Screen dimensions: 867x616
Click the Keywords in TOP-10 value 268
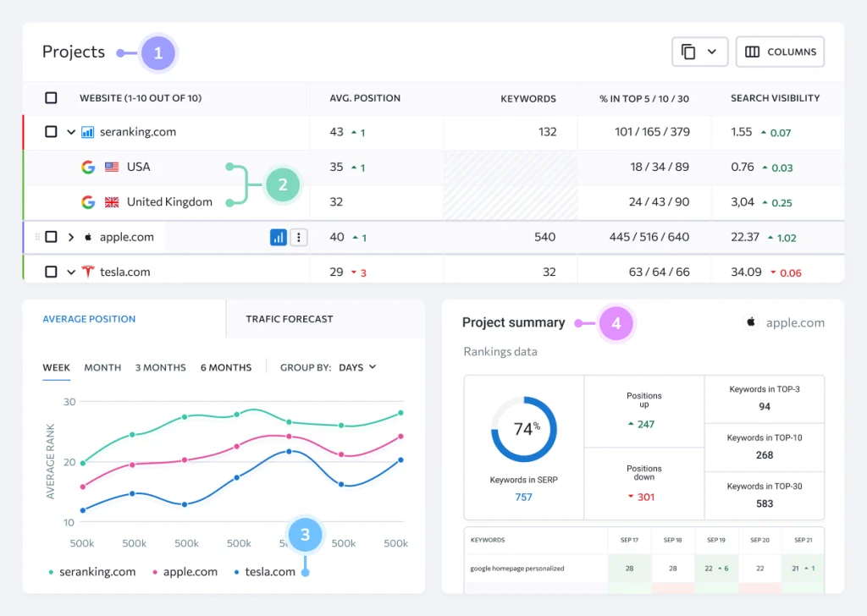[765, 455]
